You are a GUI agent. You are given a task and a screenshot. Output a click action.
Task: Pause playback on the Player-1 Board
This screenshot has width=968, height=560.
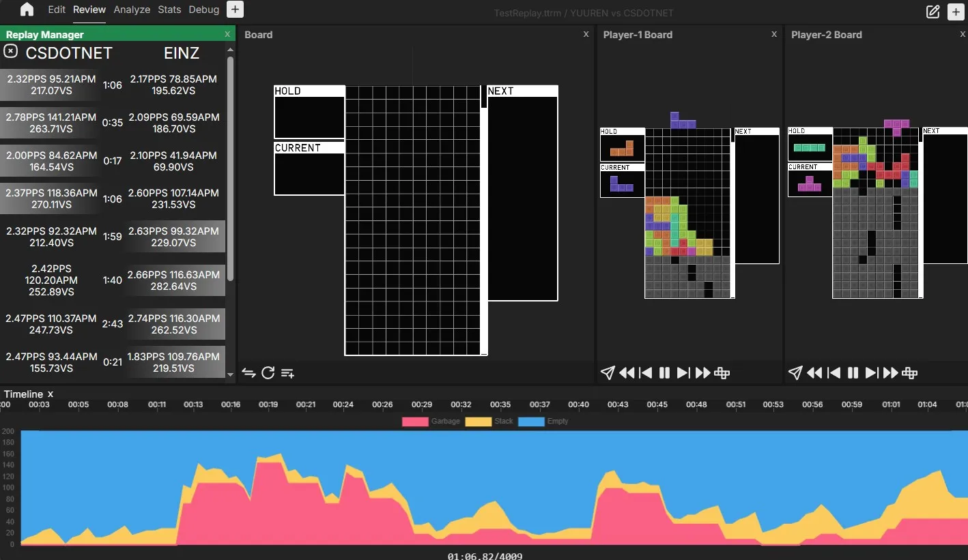click(664, 373)
